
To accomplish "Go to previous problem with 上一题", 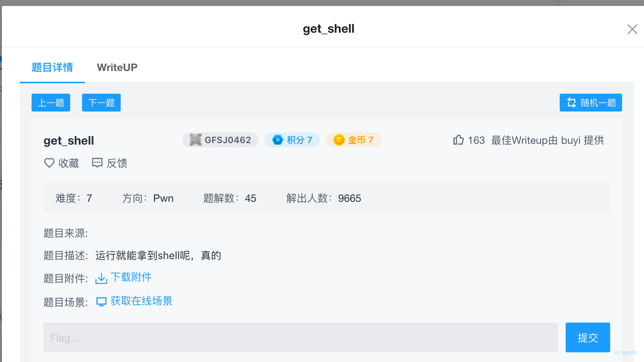I will pos(51,103).
